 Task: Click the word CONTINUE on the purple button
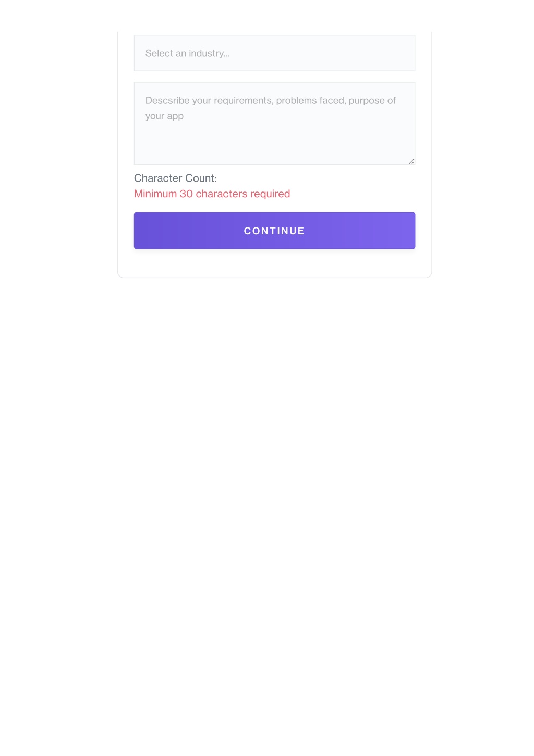coord(274,231)
